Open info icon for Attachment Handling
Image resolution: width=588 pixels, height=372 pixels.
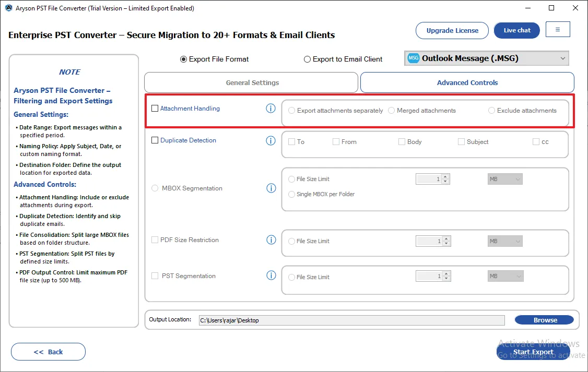(x=271, y=109)
